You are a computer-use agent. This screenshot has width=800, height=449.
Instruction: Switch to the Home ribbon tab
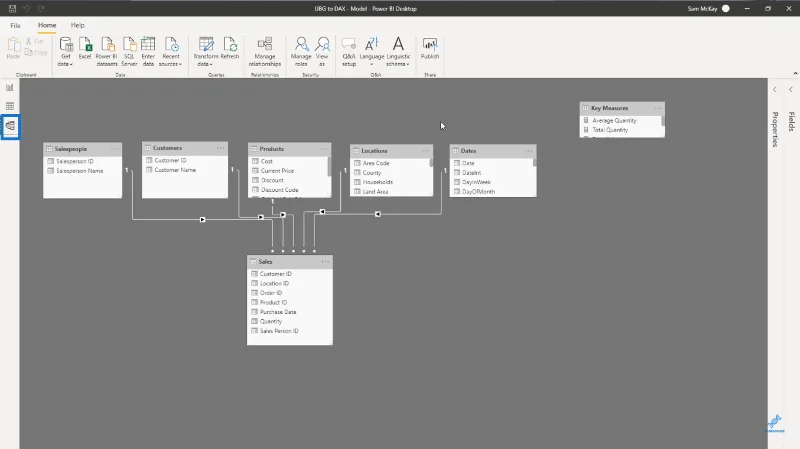47,25
